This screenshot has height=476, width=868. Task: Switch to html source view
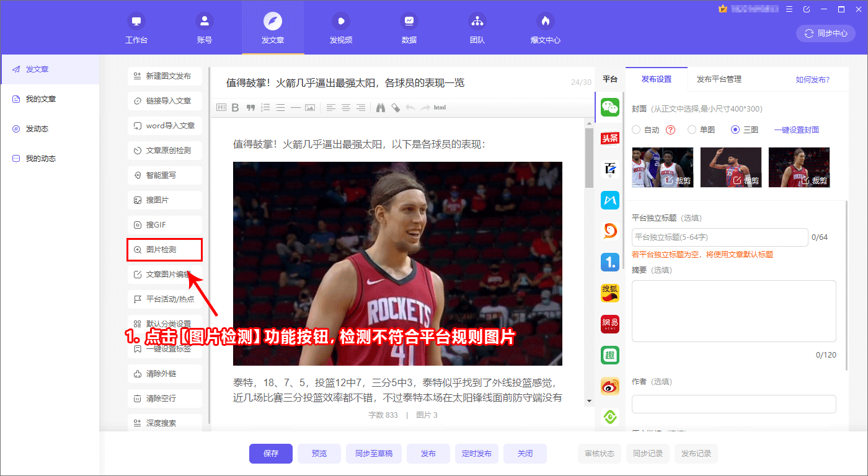click(440, 107)
